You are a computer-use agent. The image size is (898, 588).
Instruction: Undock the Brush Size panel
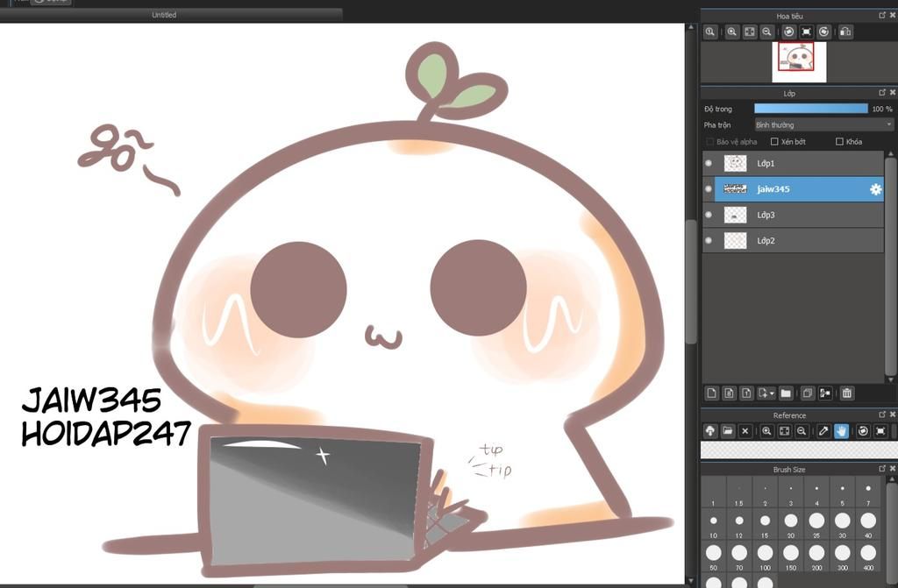pos(882,468)
